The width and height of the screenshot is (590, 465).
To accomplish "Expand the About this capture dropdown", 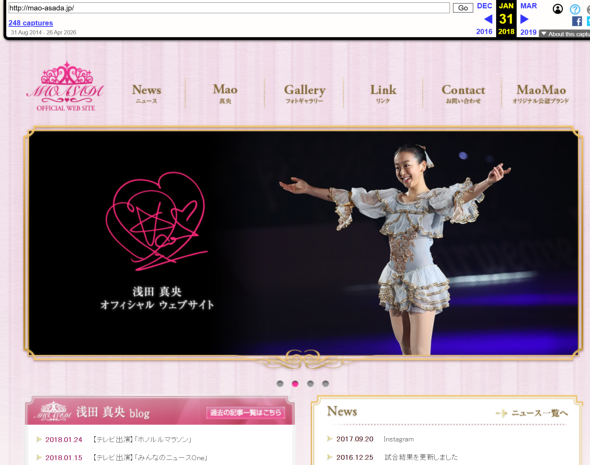I will coord(565,34).
